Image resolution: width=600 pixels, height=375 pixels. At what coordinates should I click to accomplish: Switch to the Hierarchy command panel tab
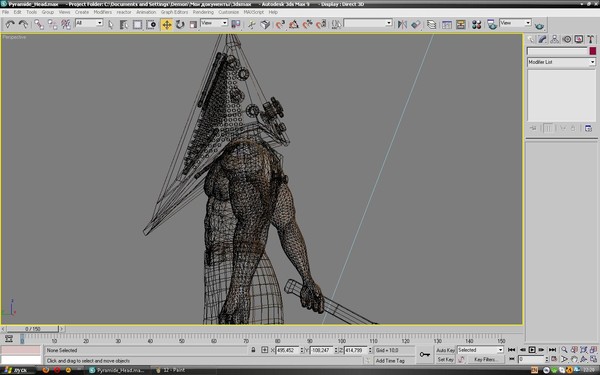coord(554,39)
